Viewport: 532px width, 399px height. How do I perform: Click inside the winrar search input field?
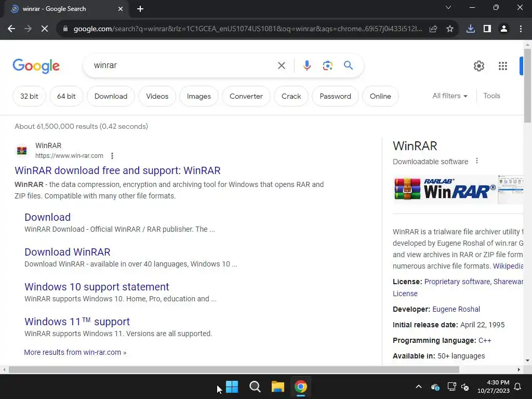point(183,65)
